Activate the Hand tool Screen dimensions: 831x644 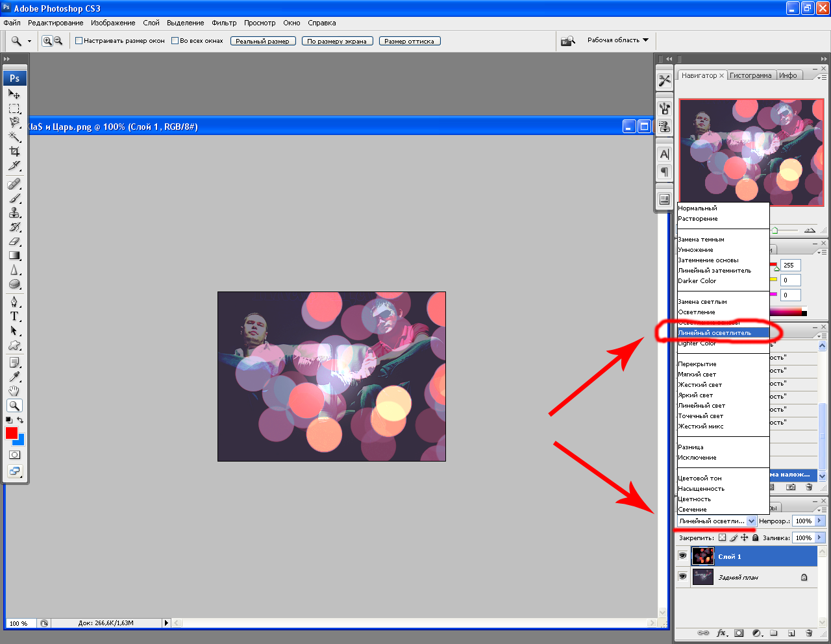pyautogui.click(x=14, y=391)
